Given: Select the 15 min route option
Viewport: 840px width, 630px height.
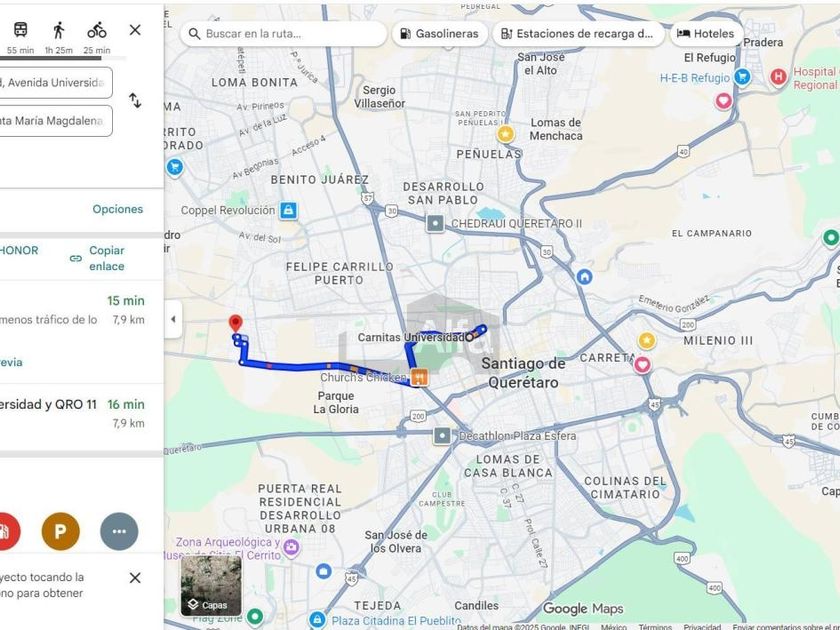Looking at the screenshot, I should (x=81, y=332).
